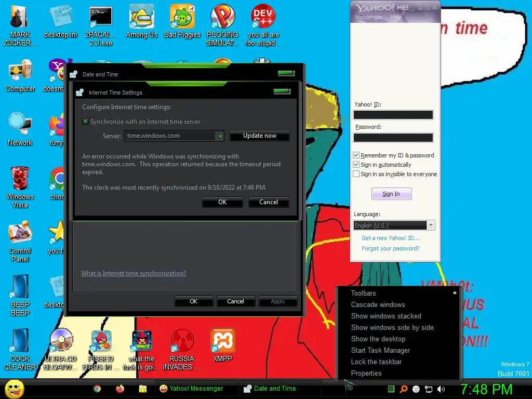Expand the time server dropdown

tap(220, 136)
